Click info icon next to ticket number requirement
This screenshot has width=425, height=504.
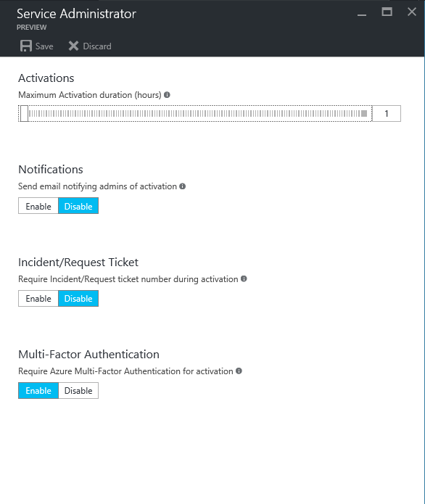[244, 278]
